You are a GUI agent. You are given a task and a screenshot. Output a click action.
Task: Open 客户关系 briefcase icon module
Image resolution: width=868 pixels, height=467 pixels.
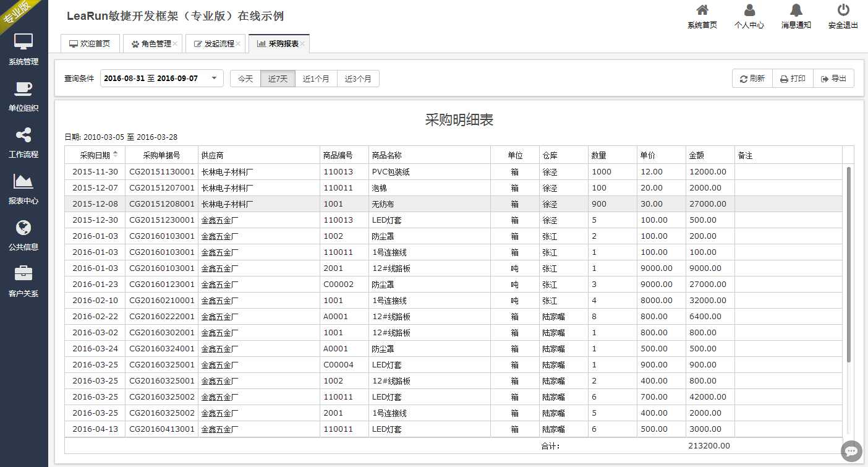pos(23,281)
